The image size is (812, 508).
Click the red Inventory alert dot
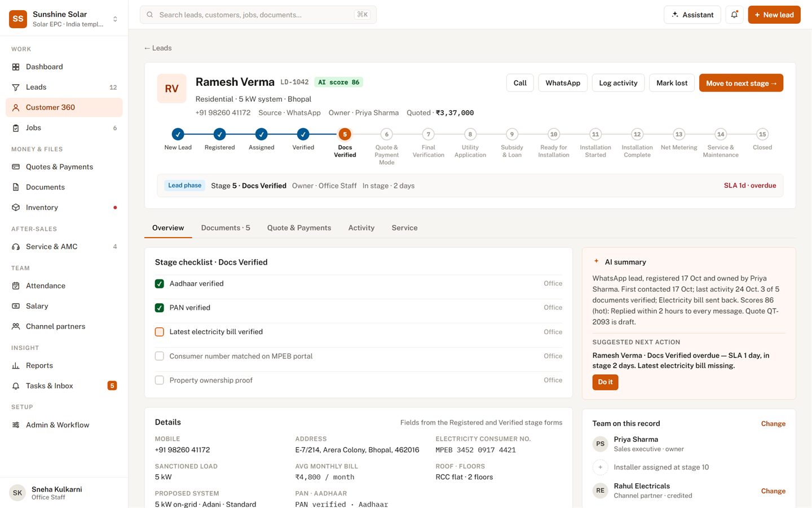coord(115,207)
